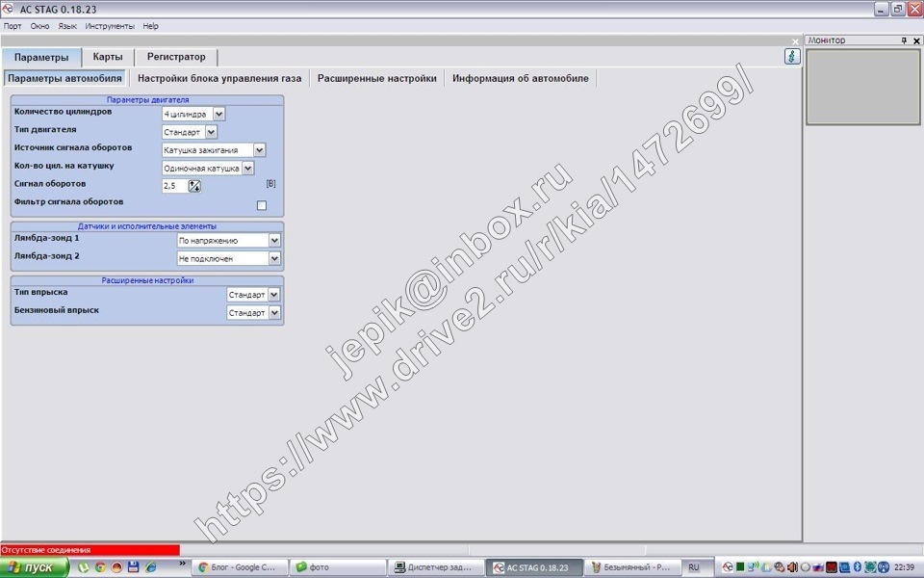The width and height of the screenshot is (924, 578).
Task: Click the green square tray icon
Action: point(740,566)
